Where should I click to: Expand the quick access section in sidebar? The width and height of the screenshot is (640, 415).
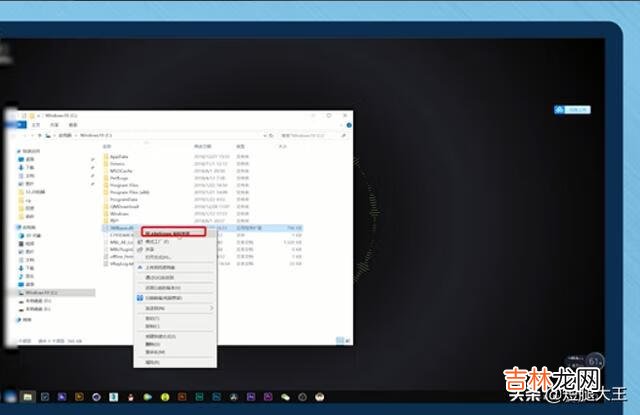click(22, 150)
